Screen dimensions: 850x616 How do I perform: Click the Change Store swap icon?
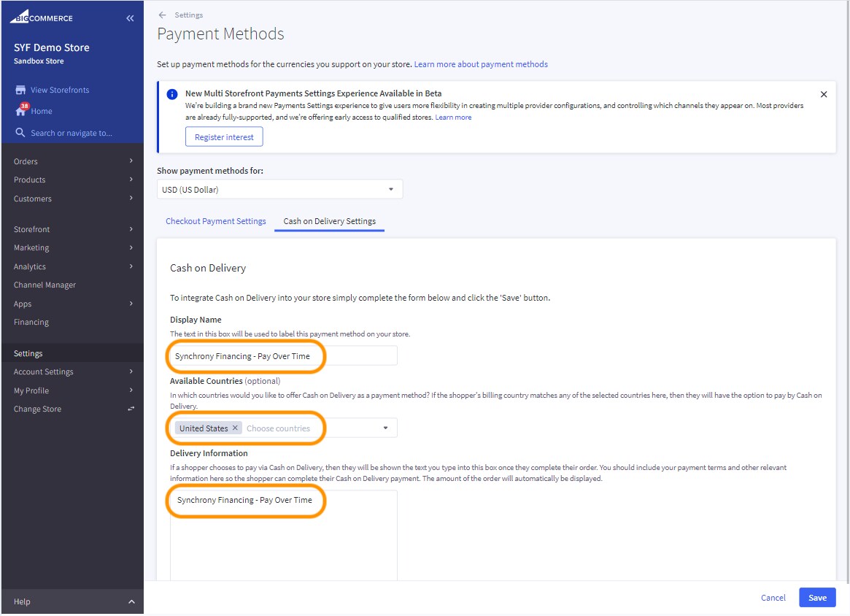click(x=131, y=409)
